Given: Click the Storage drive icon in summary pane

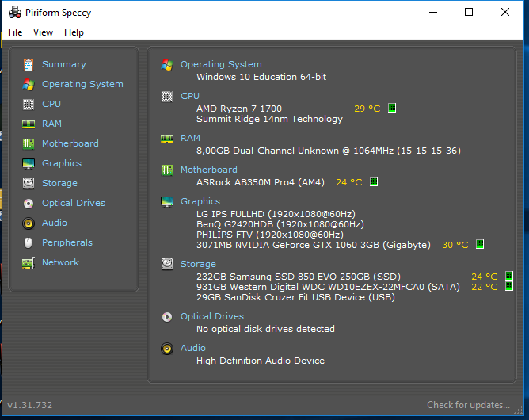Looking at the screenshot, I should 167,265.
